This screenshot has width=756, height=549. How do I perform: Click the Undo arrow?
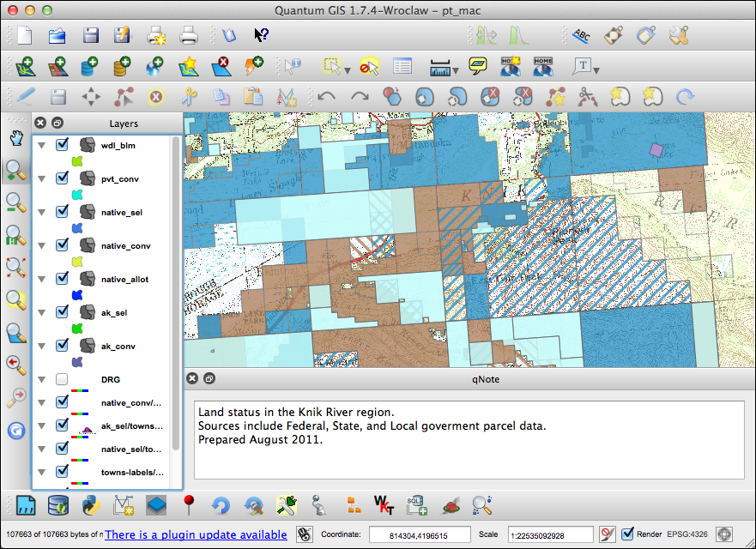coord(326,96)
